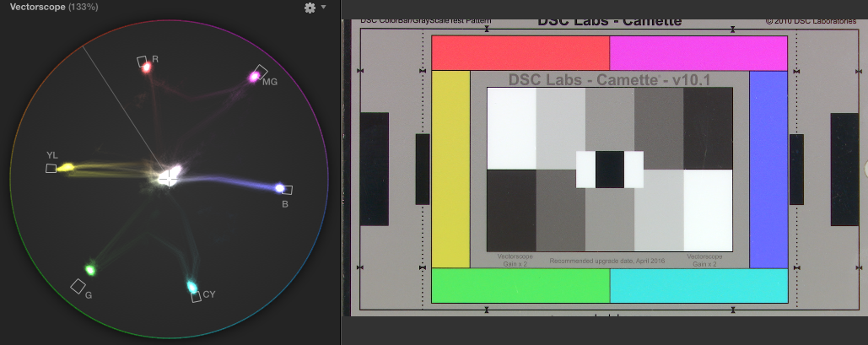Click the G target box on vectorscope

click(78, 286)
